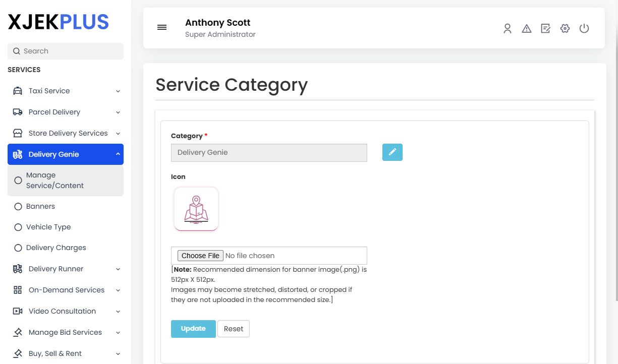Open the compliance document icon in header
The height and width of the screenshot is (364, 618).
click(545, 29)
